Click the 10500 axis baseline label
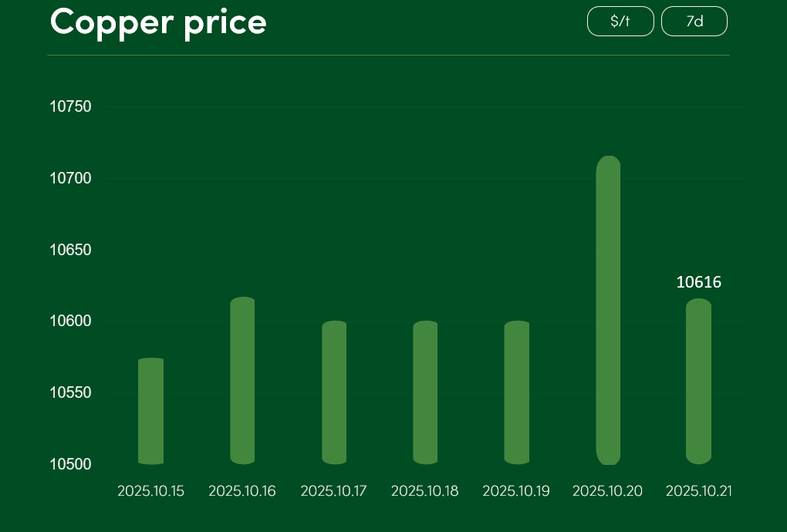The image size is (787, 532). pos(71,464)
